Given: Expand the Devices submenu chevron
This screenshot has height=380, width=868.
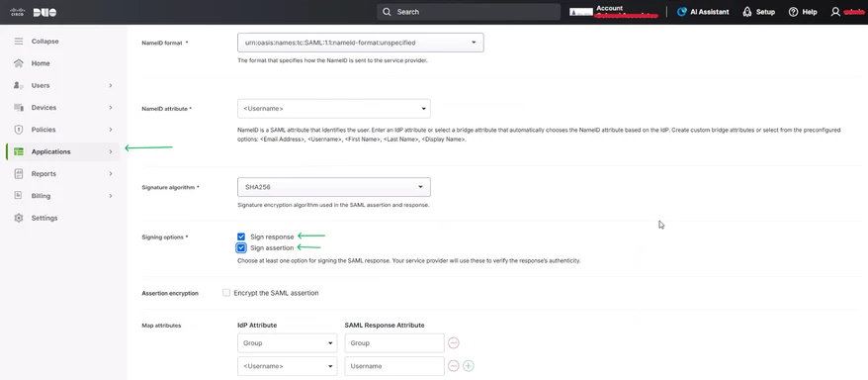Looking at the screenshot, I should pyautogui.click(x=111, y=108).
